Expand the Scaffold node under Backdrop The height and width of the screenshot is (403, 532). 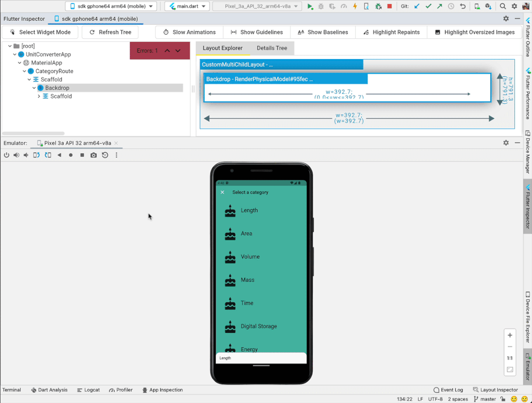39,96
